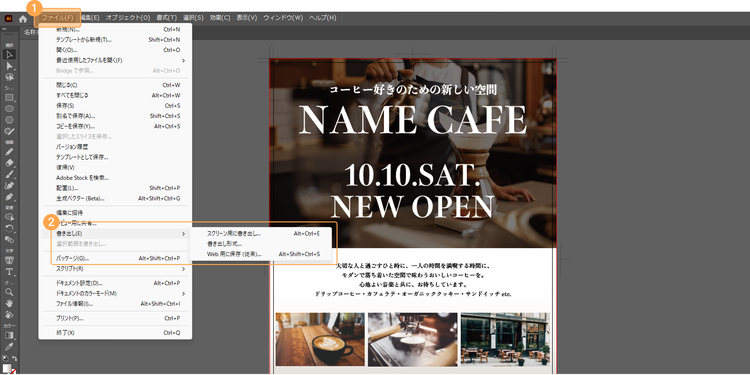
Task: Select the Shaper tool below Polygon
Action: tap(9, 131)
